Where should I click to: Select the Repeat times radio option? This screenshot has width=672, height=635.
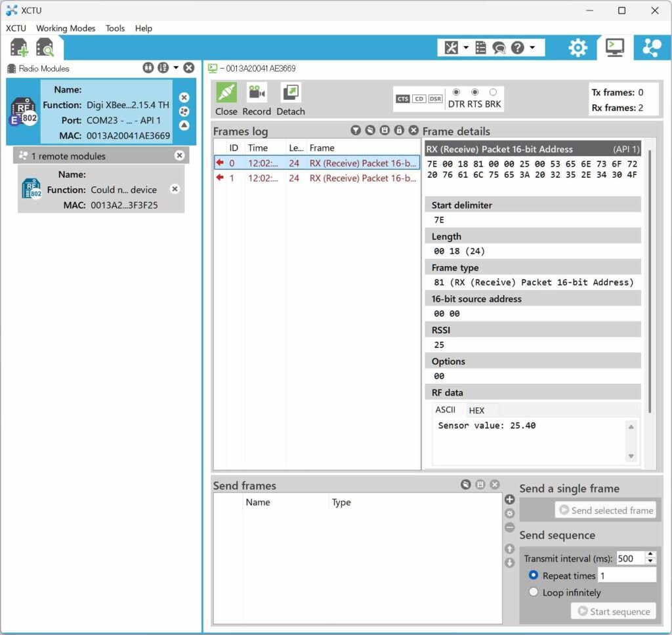533,575
